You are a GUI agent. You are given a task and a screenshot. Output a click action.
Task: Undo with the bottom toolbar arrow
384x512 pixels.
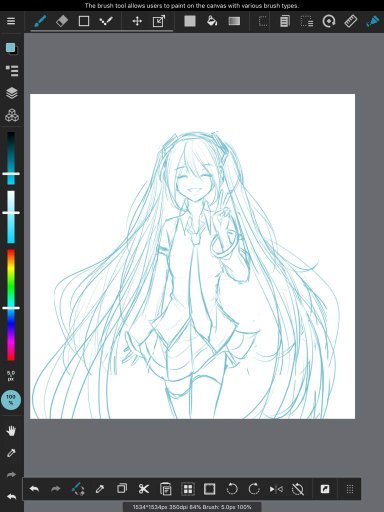(34, 489)
